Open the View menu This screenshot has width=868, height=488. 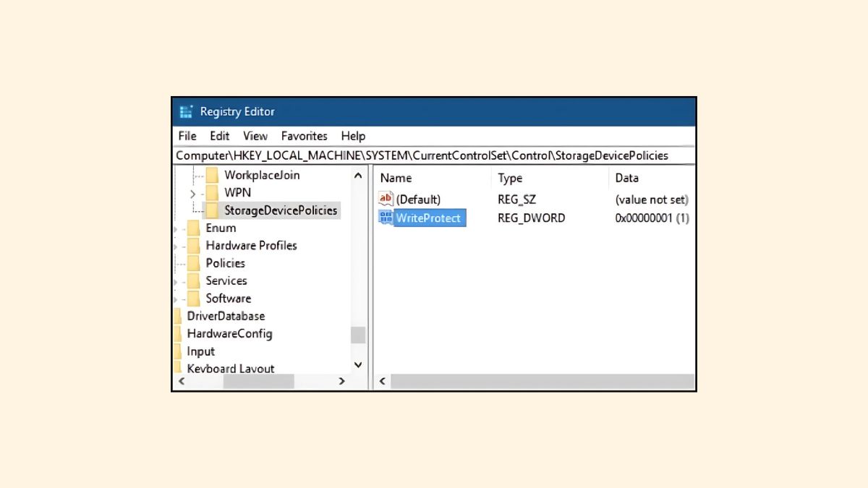(x=255, y=136)
